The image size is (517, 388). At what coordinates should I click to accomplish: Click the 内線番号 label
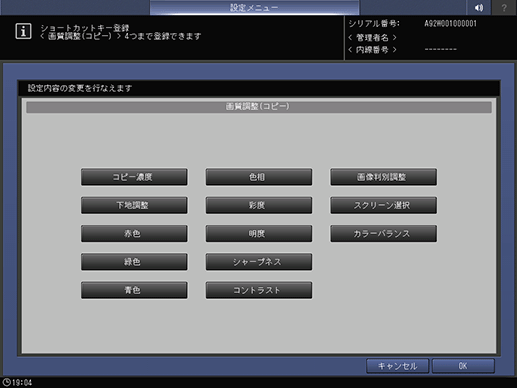[372, 50]
